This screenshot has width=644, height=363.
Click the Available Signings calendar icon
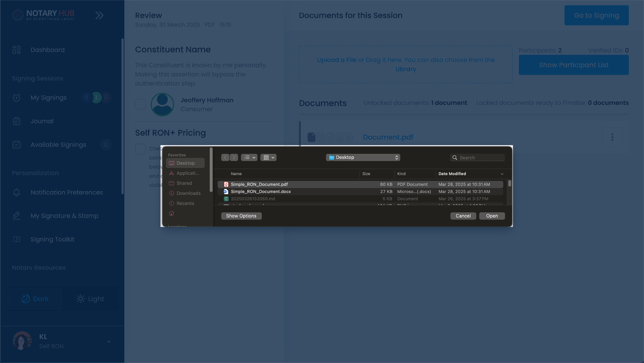click(x=16, y=145)
